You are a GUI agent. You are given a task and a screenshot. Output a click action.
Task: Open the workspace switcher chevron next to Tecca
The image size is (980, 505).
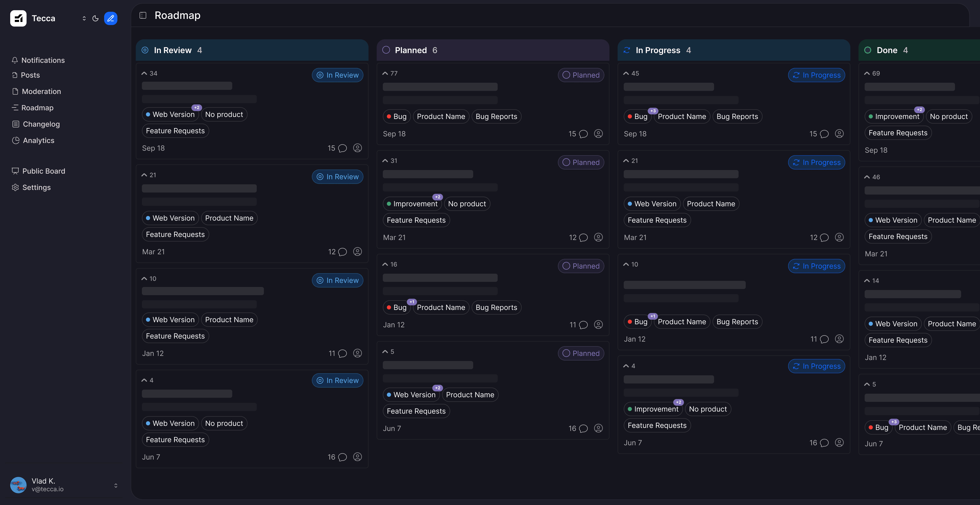click(x=84, y=18)
